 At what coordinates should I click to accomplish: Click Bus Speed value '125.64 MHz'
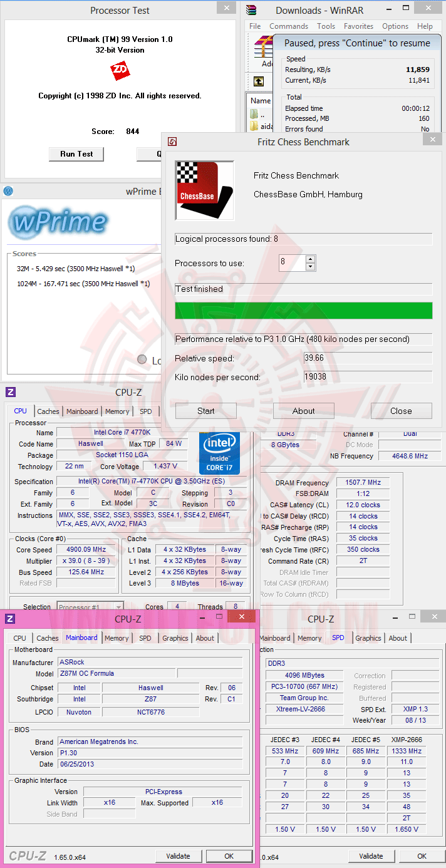87,572
